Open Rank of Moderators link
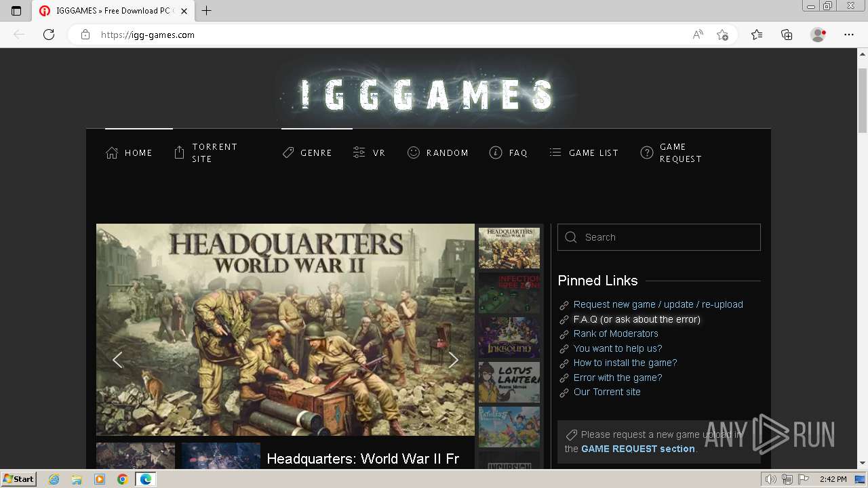Viewport: 868px width, 488px height. (x=616, y=333)
